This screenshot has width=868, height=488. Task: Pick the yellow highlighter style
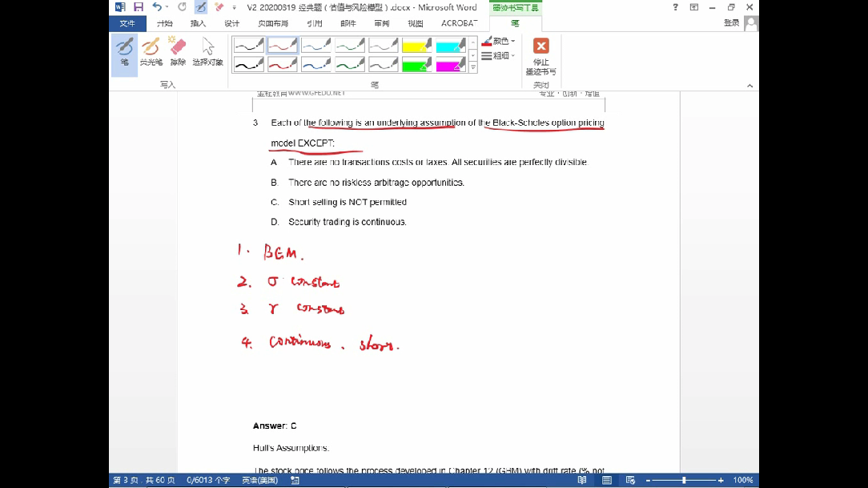click(x=417, y=45)
